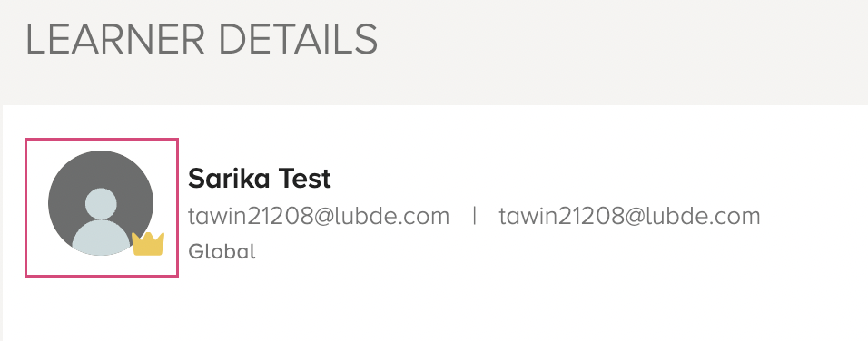Click the gold crown badge icon
The width and height of the screenshot is (868, 341).
coord(148,244)
